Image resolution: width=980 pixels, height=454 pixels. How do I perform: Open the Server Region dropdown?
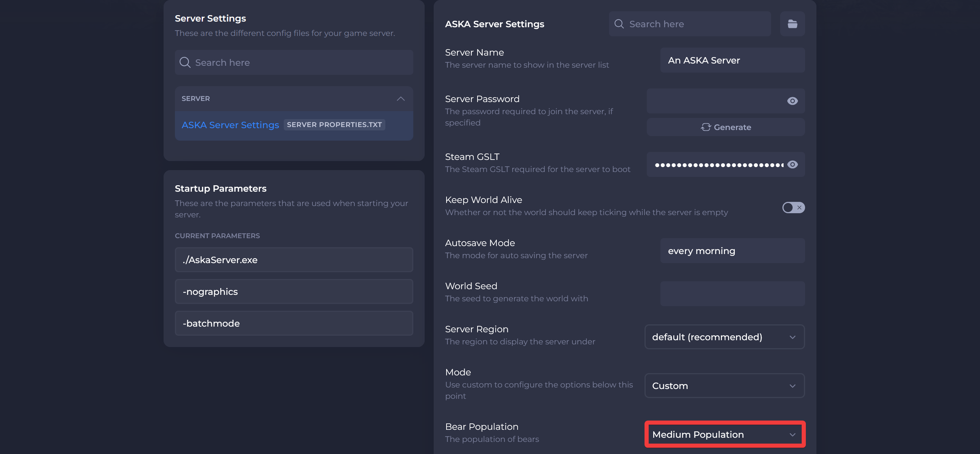click(724, 337)
